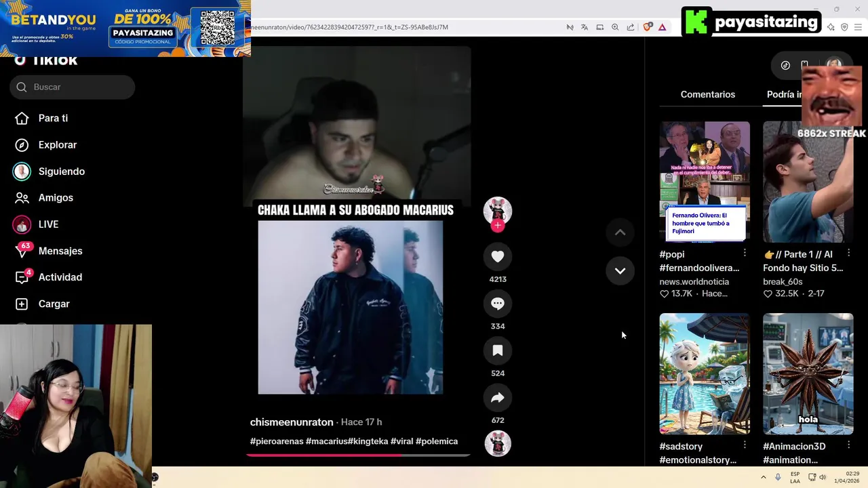Image resolution: width=868 pixels, height=488 pixels.
Task: Seek on the red video progress bar
Action: [357, 455]
